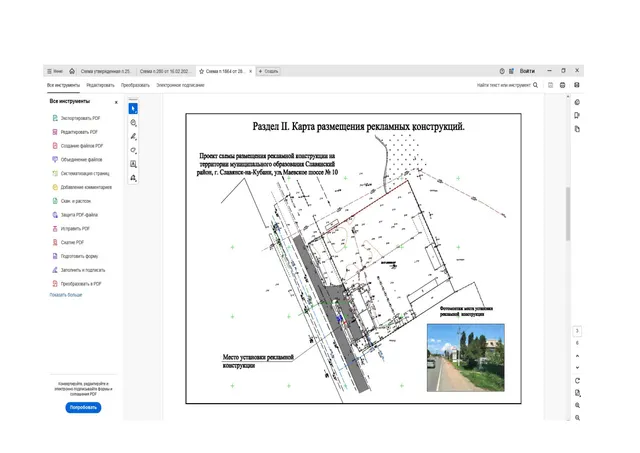Click the vertical scrollbar thumb
Screen dimensions: 640x453
pyautogui.click(x=568, y=213)
